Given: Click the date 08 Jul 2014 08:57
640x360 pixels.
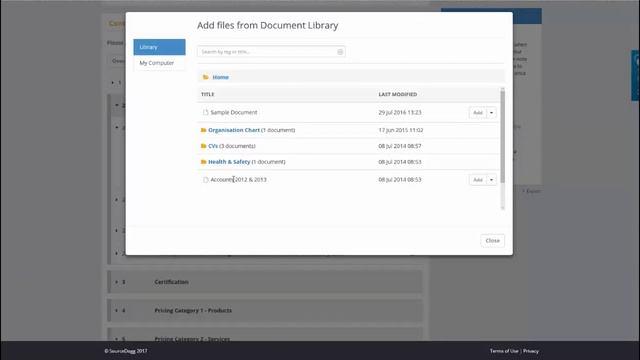Looking at the screenshot, I should coord(400,146).
